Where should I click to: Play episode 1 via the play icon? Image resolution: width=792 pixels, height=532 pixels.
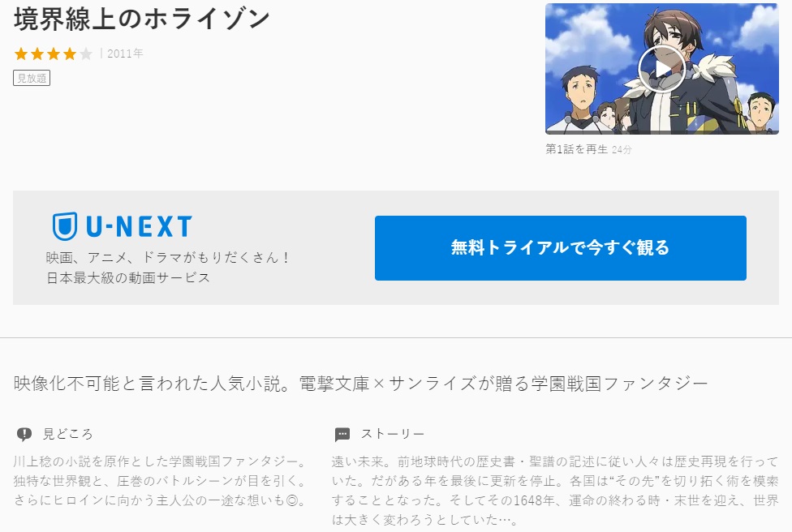pyautogui.click(x=661, y=69)
